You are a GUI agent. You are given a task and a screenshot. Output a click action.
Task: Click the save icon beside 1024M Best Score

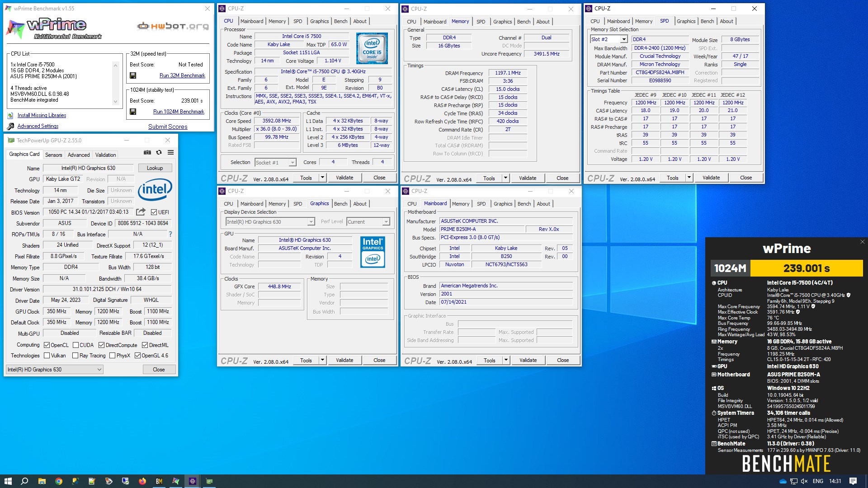(133, 112)
